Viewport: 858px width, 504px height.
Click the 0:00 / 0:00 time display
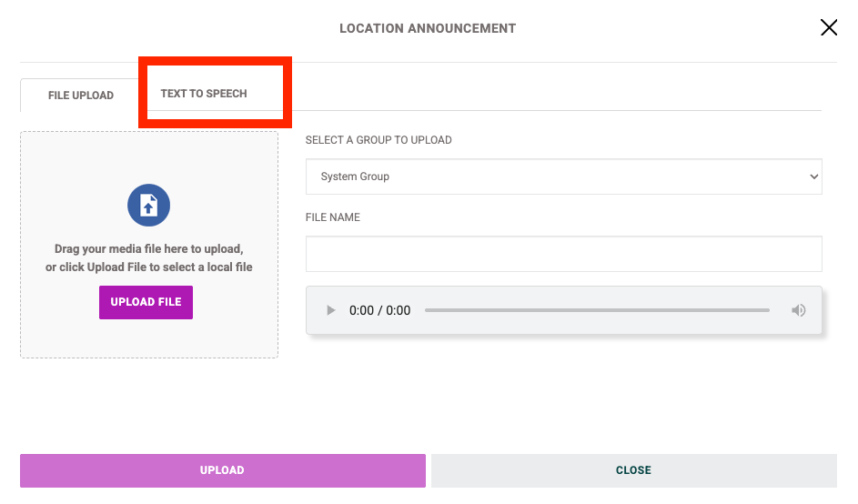click(x=379, y=310)
